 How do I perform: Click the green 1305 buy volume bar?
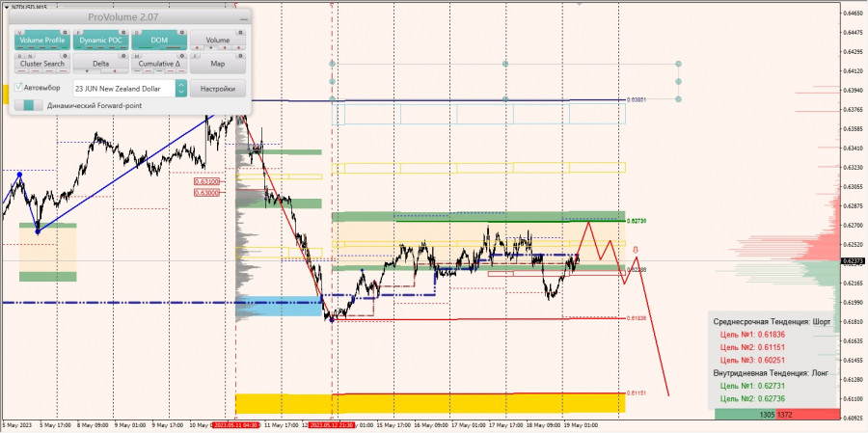(746, 414)
